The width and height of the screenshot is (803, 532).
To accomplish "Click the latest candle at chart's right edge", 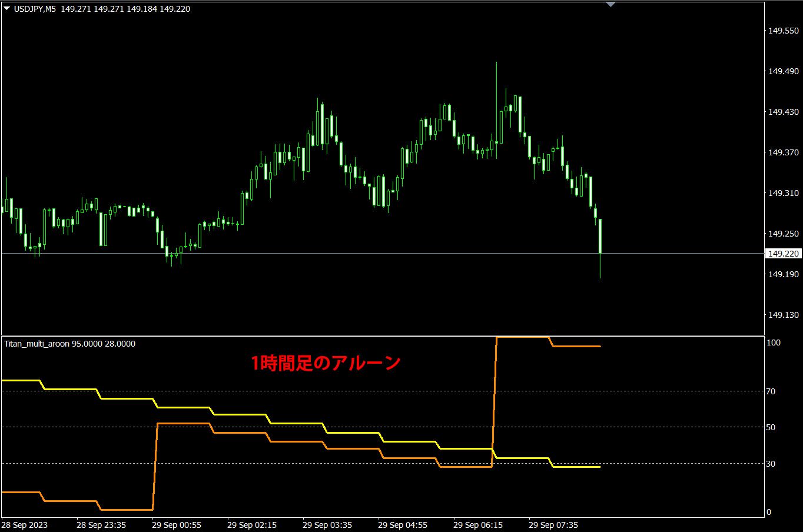I will pyautogui.click(x=600, y=235).
